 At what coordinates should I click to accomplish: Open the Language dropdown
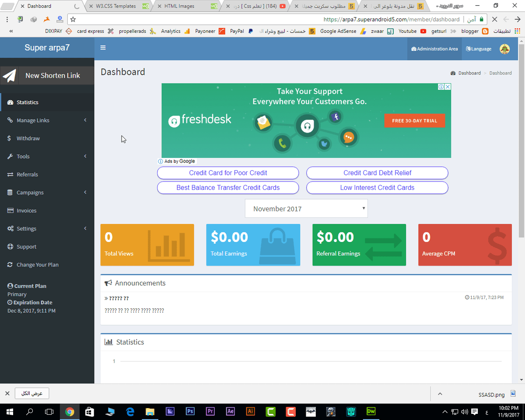coord(479,49)
